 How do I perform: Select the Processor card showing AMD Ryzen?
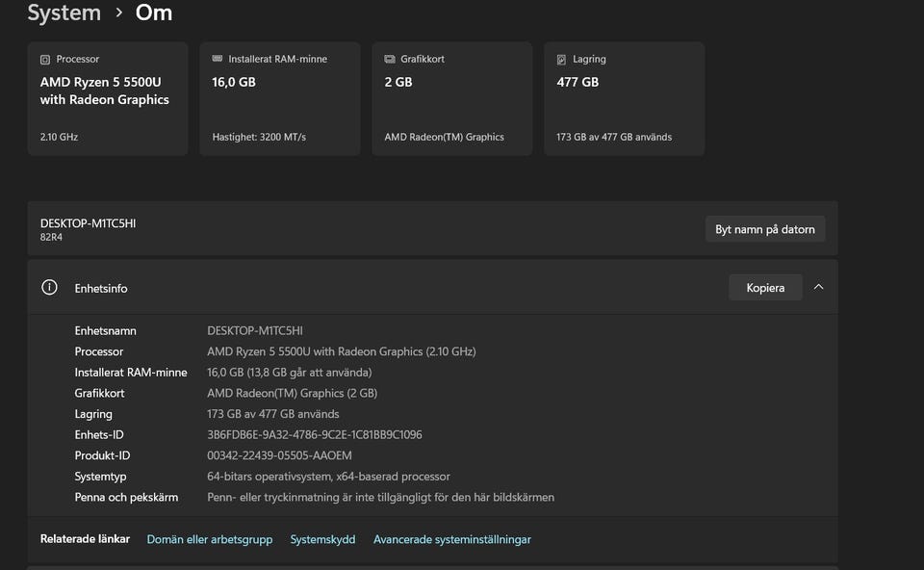(x=108, y=98)
